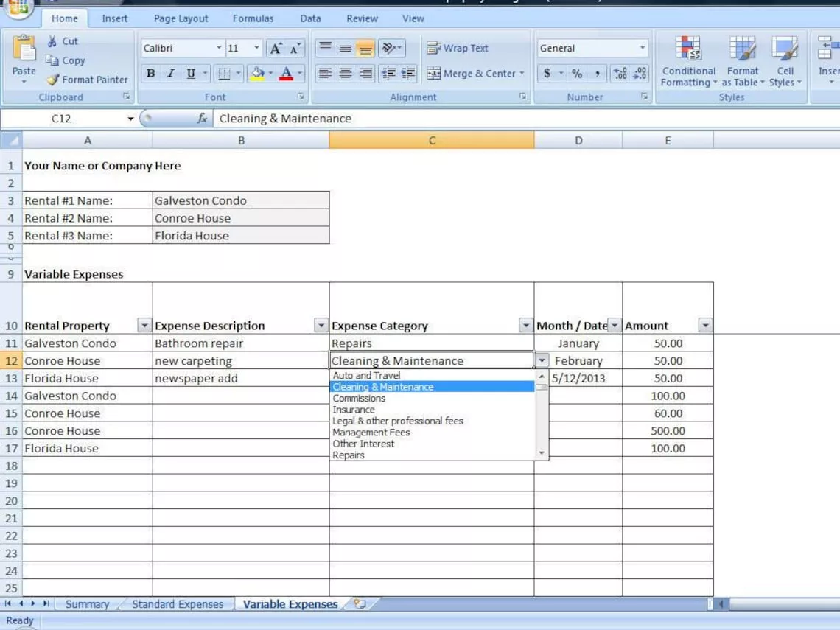Switch to the Formulas ribbon tab

253,18
